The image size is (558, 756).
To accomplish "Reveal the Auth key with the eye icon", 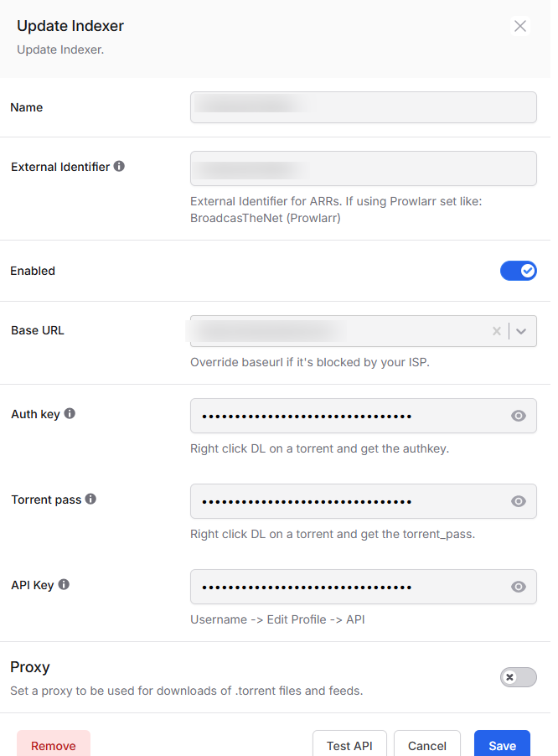I will 519,416.
